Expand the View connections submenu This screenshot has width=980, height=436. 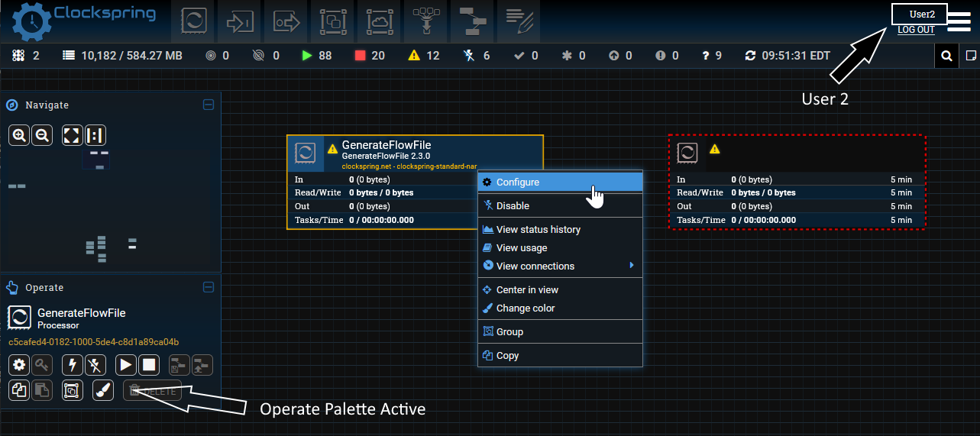tap(560, 266)
